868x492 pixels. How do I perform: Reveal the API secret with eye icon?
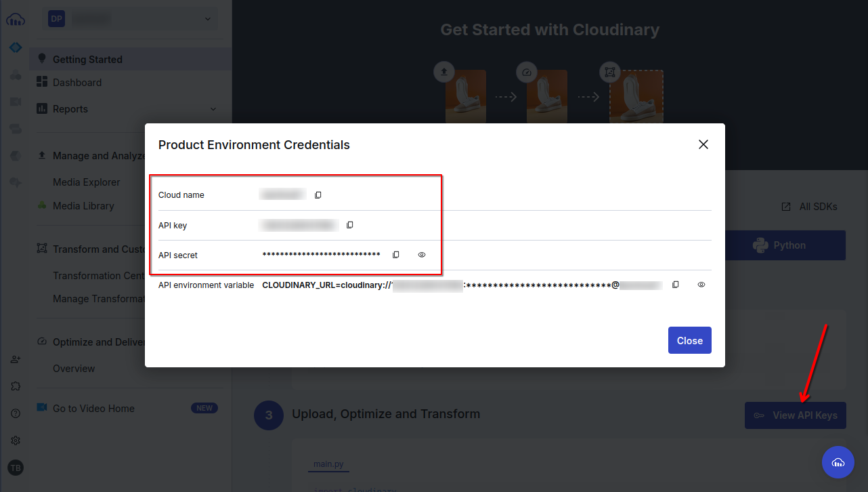pyautogui.click(x=422, y=255)
